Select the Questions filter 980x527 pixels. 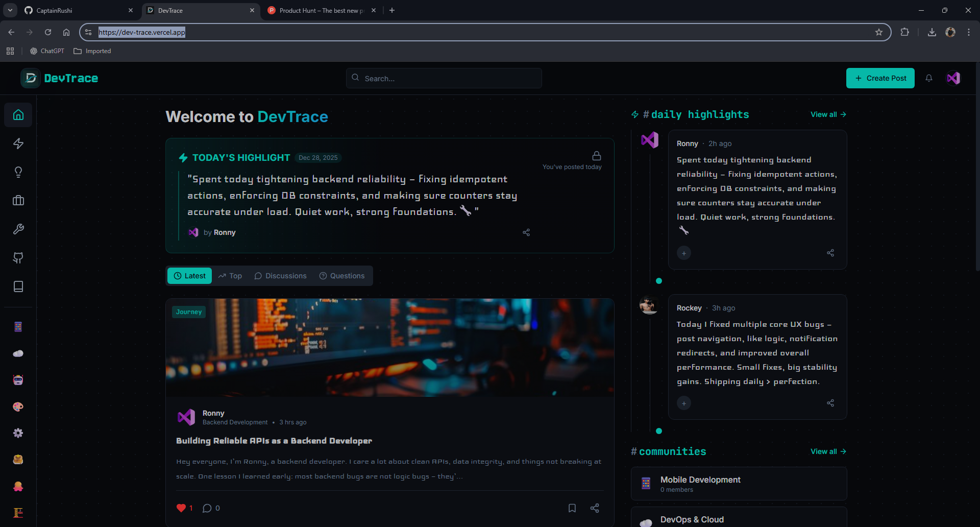342,276
